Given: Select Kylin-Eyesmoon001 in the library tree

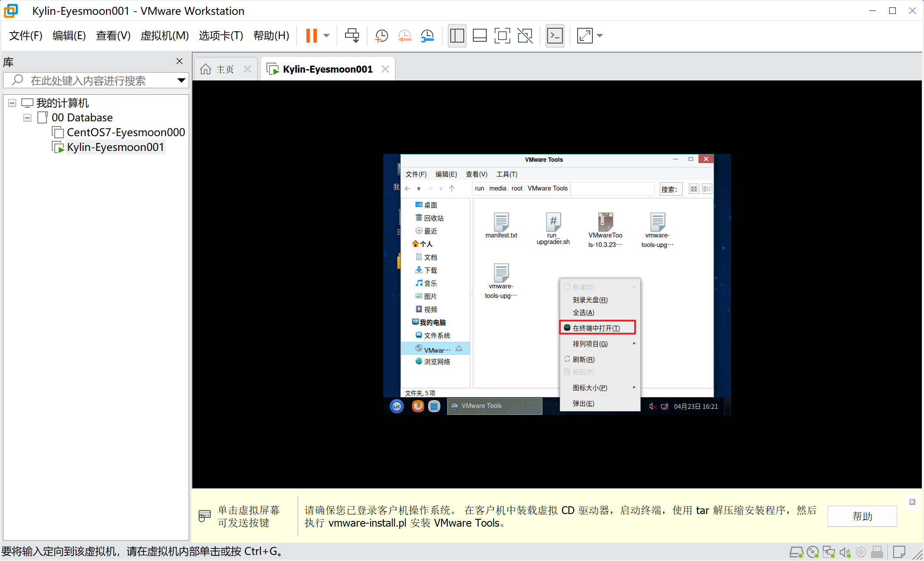Looking at the screenshot, I should tap(115, 147).
